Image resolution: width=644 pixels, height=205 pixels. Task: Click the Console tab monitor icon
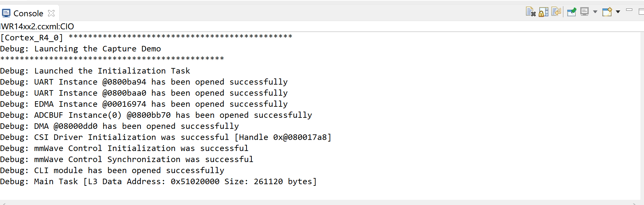point(6,13)
